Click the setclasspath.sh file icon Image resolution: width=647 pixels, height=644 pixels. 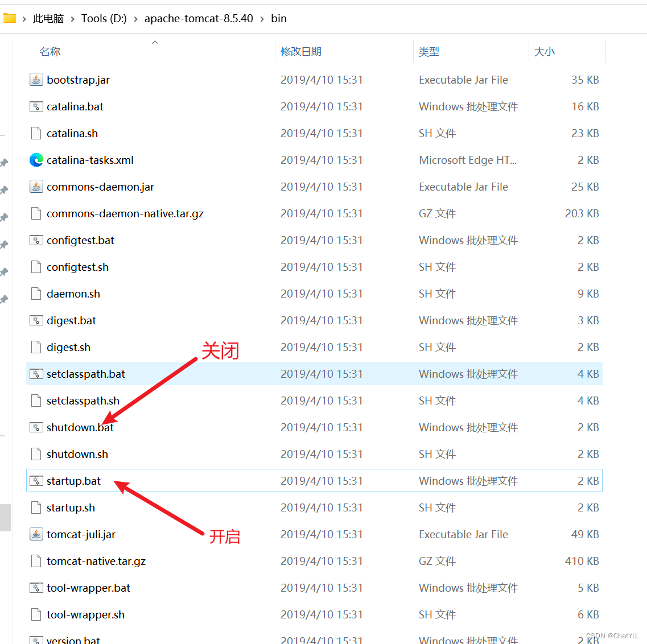coord(36,401)
